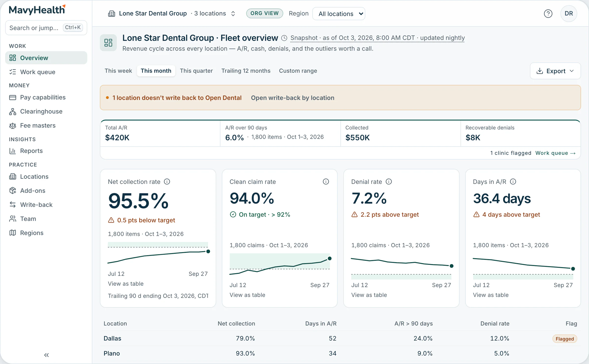Viewport: 589px width, 364px height.
Task: Open the Export dropdown button
Action: 555,71
